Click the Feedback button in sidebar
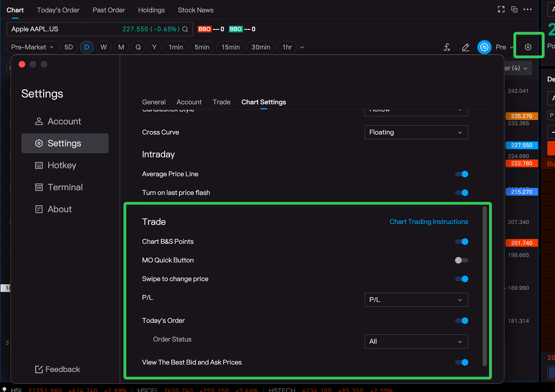 tap(58, 369)
